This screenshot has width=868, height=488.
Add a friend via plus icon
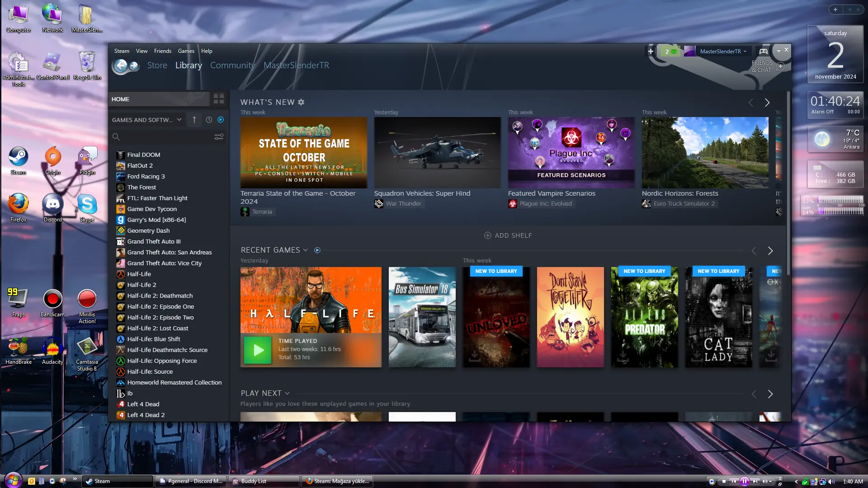point(651,51)
